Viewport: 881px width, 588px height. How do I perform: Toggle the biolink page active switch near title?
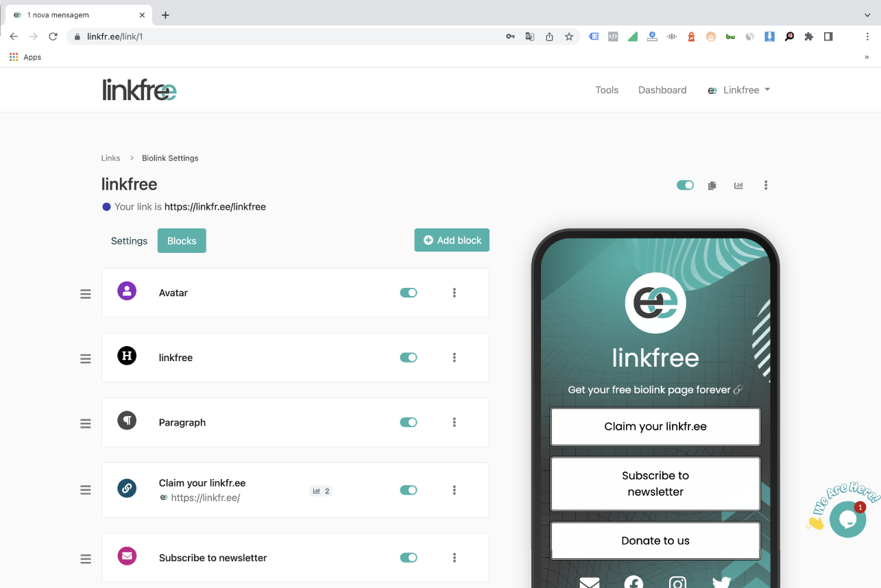point(685,185)
